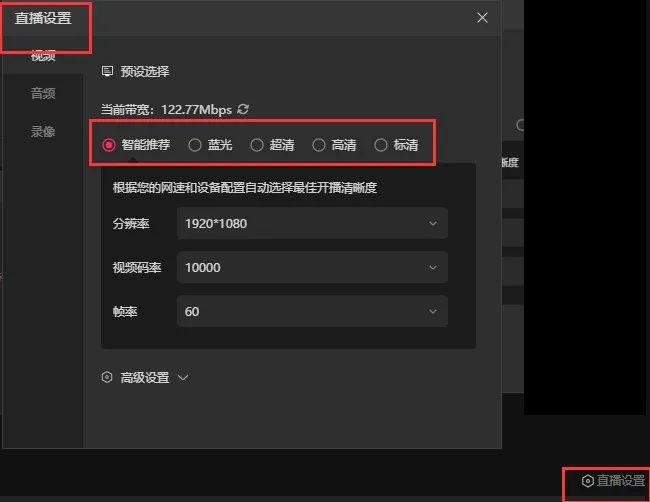The image size is (650, 502).
Task: Open the 视频码率 dropdown showing 10000
Action: click(311, 268)
